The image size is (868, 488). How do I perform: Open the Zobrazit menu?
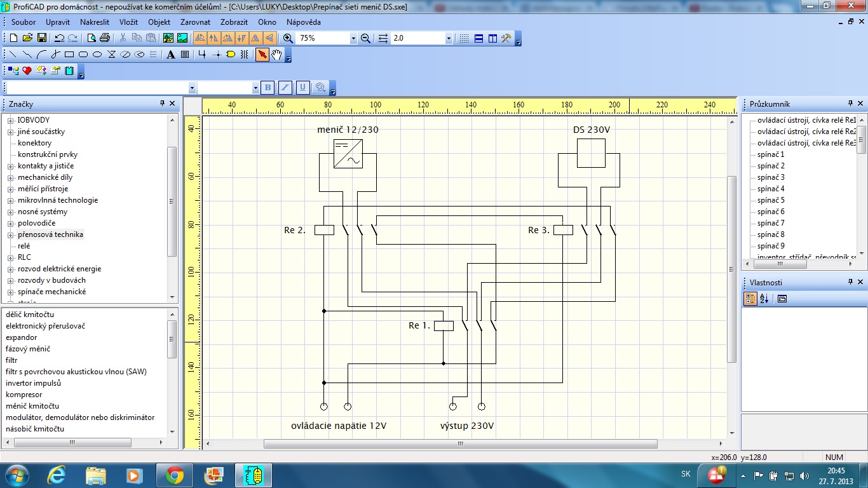(234, 22)
